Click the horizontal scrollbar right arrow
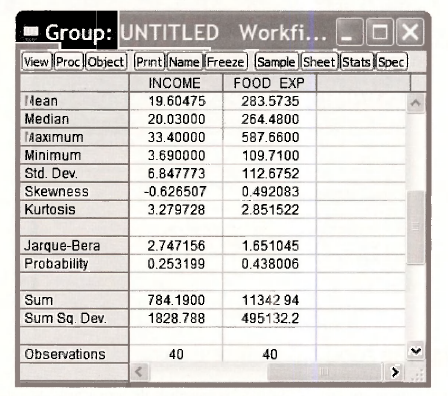 coord(395,371)
